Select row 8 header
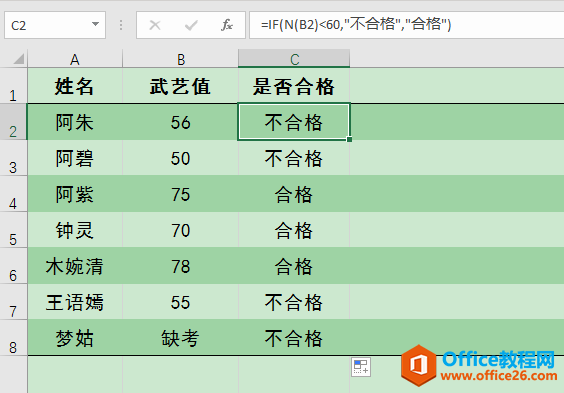This screenshot has height=393, width=564. (13, 338)
